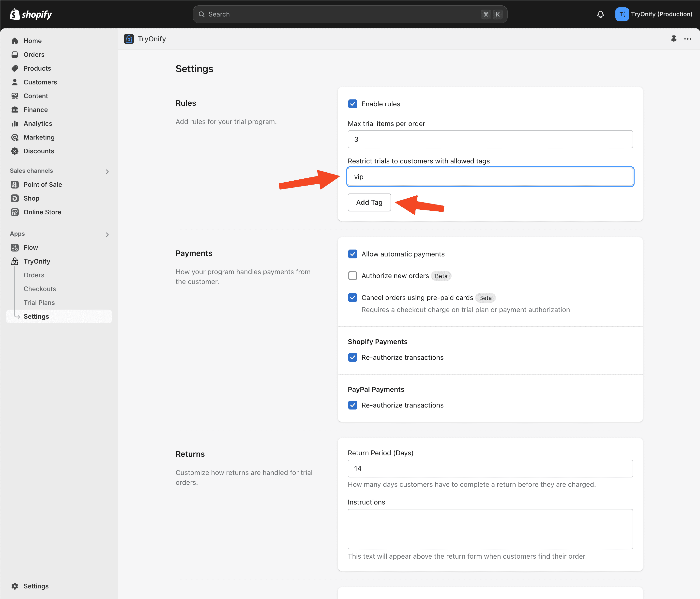Screen dimensions: 700x599
Task: Open the TryOnify (Production) store menu
Action: coord(654,14)
